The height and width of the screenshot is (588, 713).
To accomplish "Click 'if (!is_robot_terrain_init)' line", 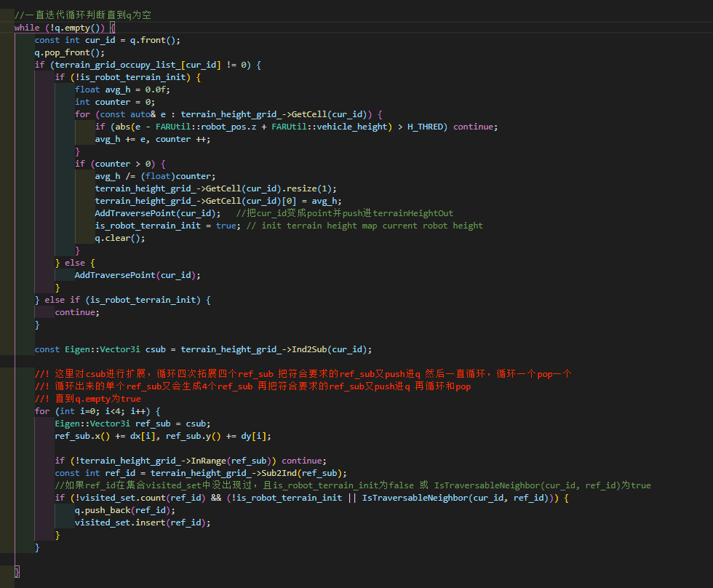I will (128, 77).
